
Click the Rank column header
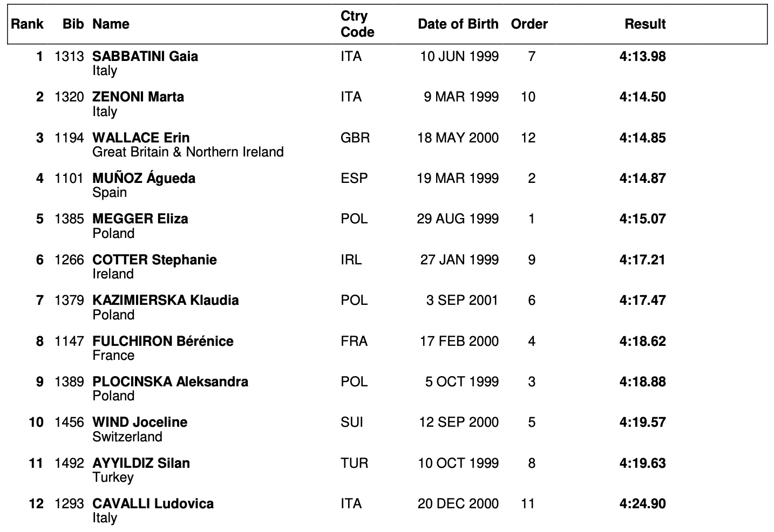[x=27, y=24]
